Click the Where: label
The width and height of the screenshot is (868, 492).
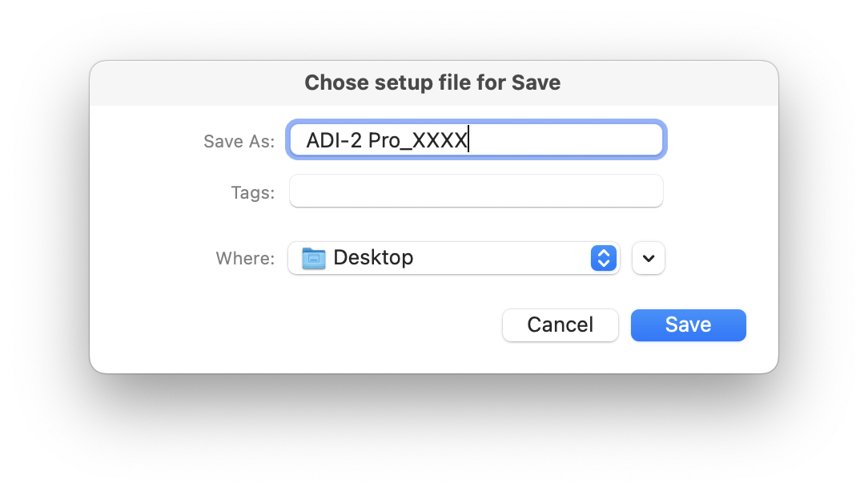tap(245, 258)
